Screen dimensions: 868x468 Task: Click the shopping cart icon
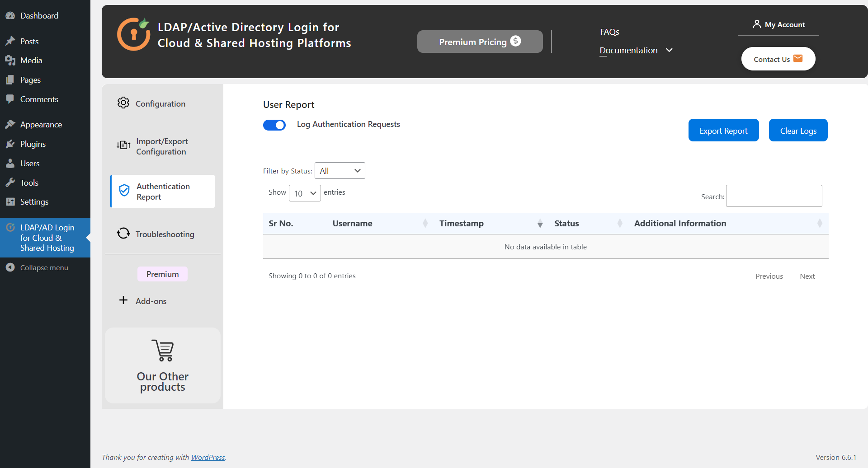[x=163, y=350]
